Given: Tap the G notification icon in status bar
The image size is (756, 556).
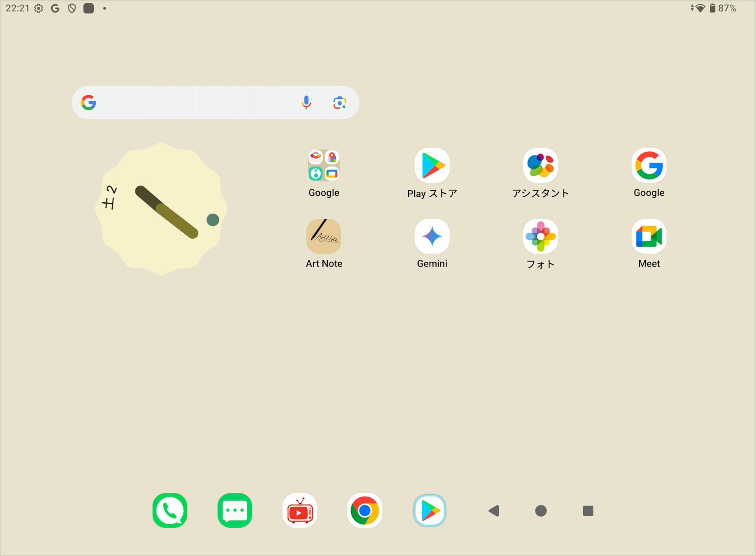Looking at the screenshot, I should point(55,8).
